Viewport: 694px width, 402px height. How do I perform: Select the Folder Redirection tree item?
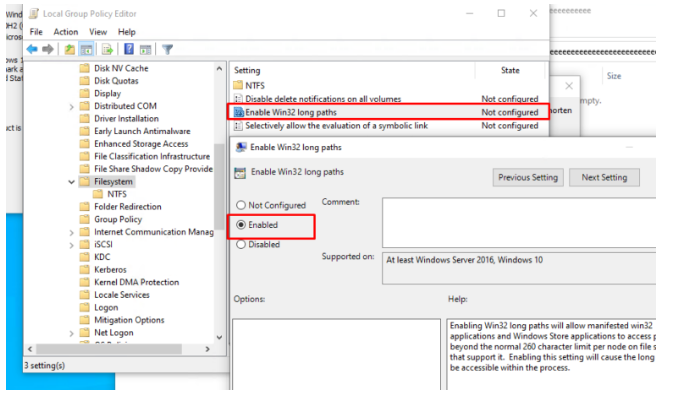[127, 207]
